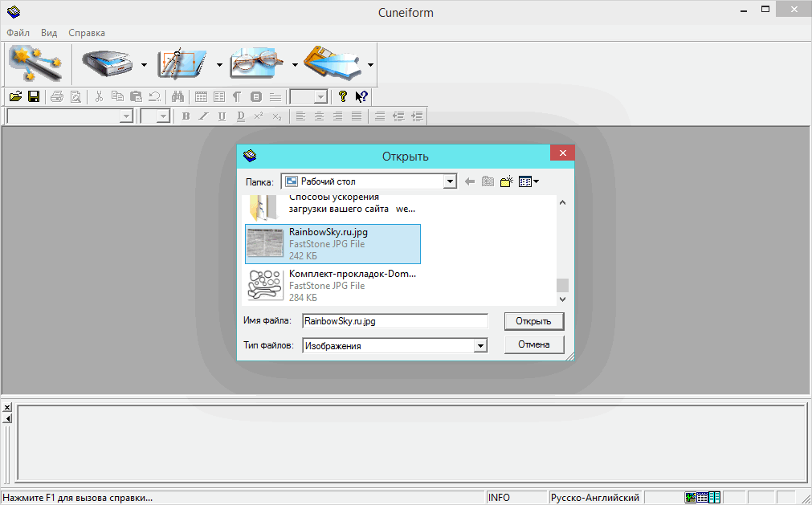Click the glasses recognition icon
Viewport: 812px width, 505px height.
point(259,63)
